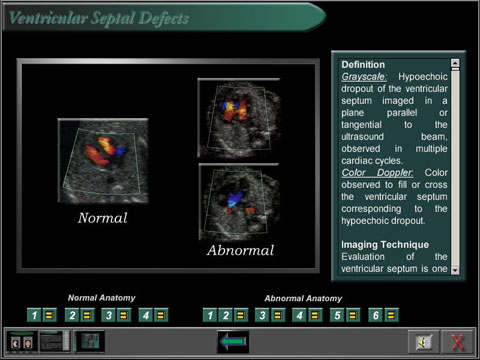Open Abnormal Anatomy image 2
Image resolution: width=480 pixels, height=360 pixels.
click(226, 315)
